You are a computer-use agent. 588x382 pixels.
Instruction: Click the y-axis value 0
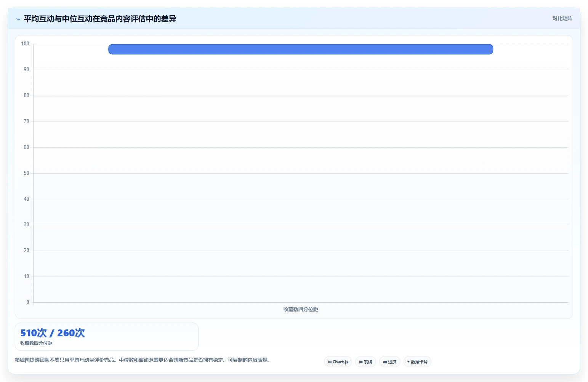coord(27,302)
